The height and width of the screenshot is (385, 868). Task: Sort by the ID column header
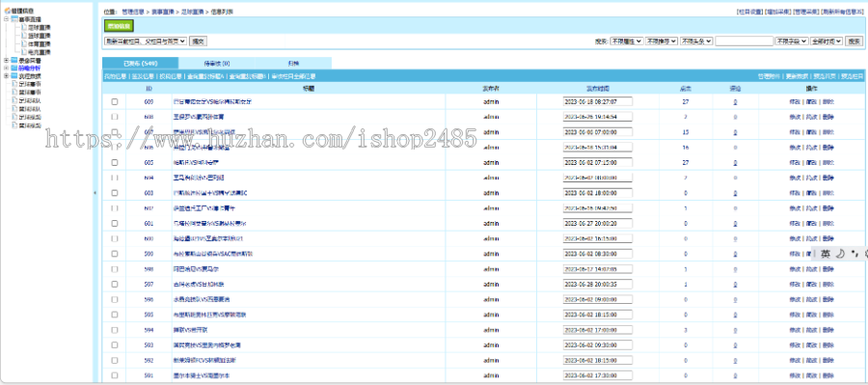[149, 89]
